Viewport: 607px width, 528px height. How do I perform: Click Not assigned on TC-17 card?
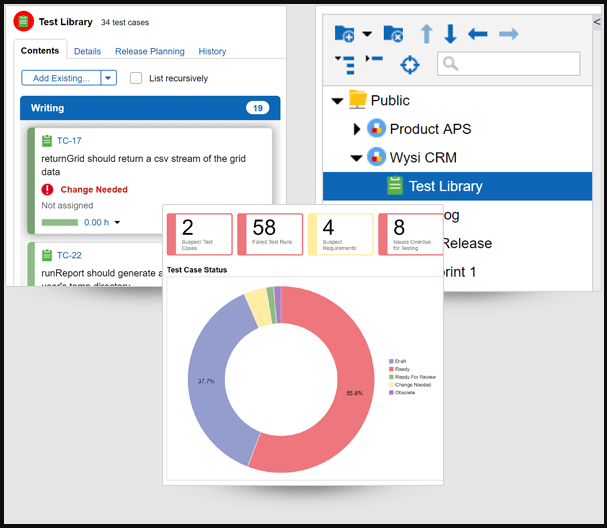point(67,206)
